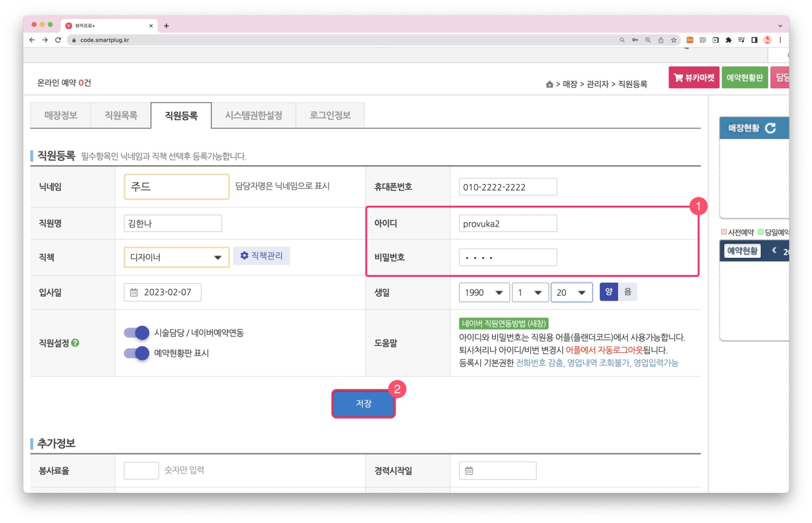Click calendar icon in 입사일 field
Image resolution: width=812 pixels, height=523 pixels.
click(134, 292)
